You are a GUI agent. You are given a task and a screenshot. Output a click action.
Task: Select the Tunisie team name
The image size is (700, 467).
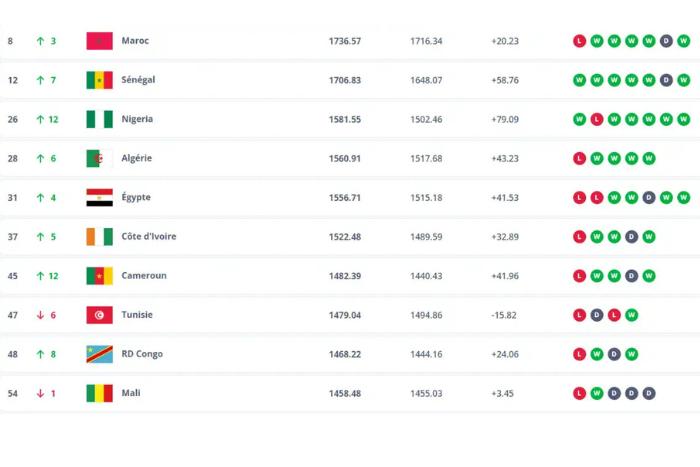(137, 315)
